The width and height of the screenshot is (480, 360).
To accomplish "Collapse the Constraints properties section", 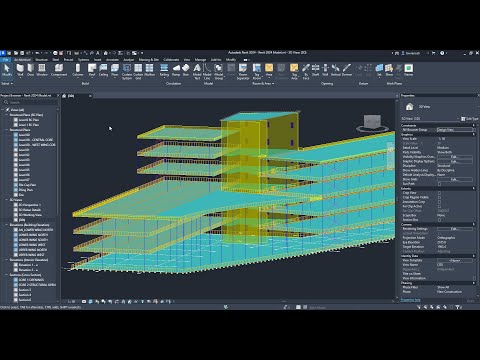I will [474, 125].
